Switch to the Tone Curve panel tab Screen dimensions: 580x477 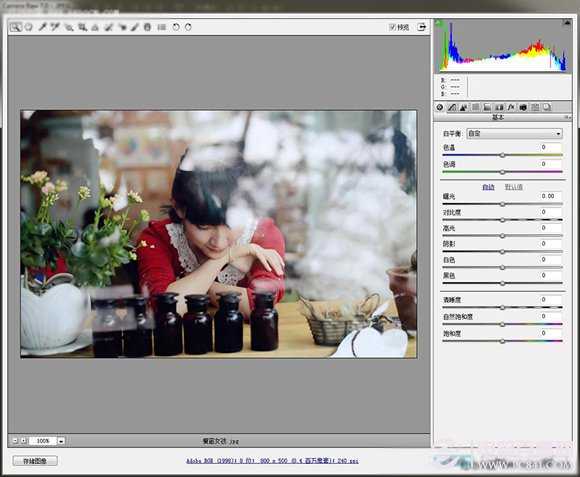click(x=452, y=107)
